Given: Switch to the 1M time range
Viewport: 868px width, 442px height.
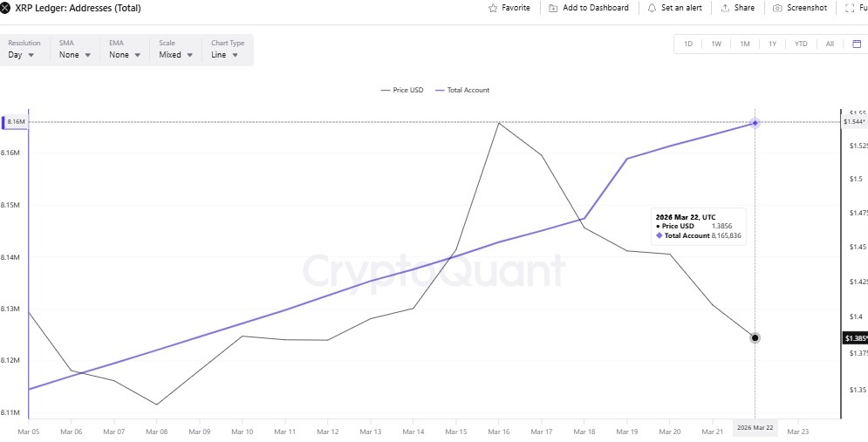Looking at the screenshot, I should (x=744, y=44).
